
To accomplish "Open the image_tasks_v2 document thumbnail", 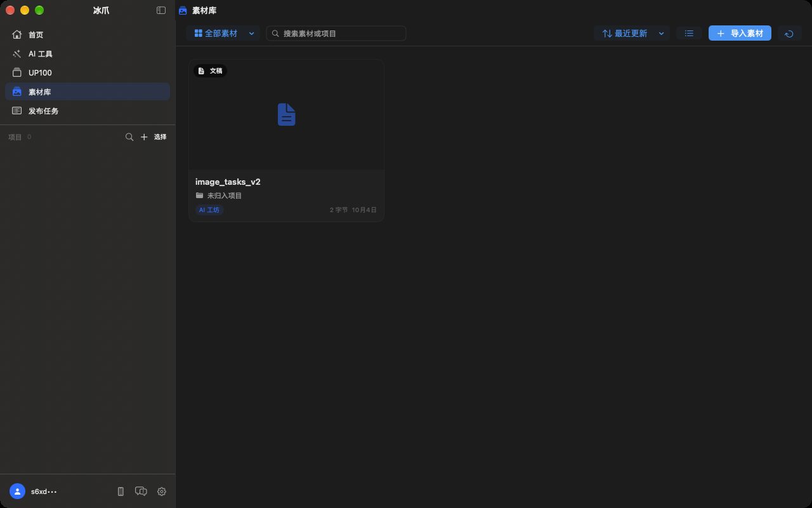I will 286,115.
